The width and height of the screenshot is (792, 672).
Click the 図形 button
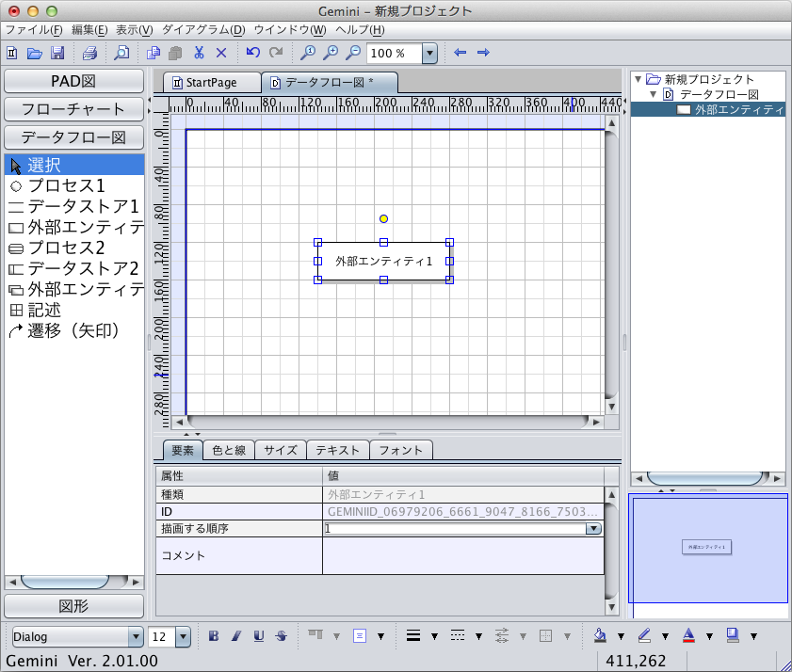(x=73, y=606)
